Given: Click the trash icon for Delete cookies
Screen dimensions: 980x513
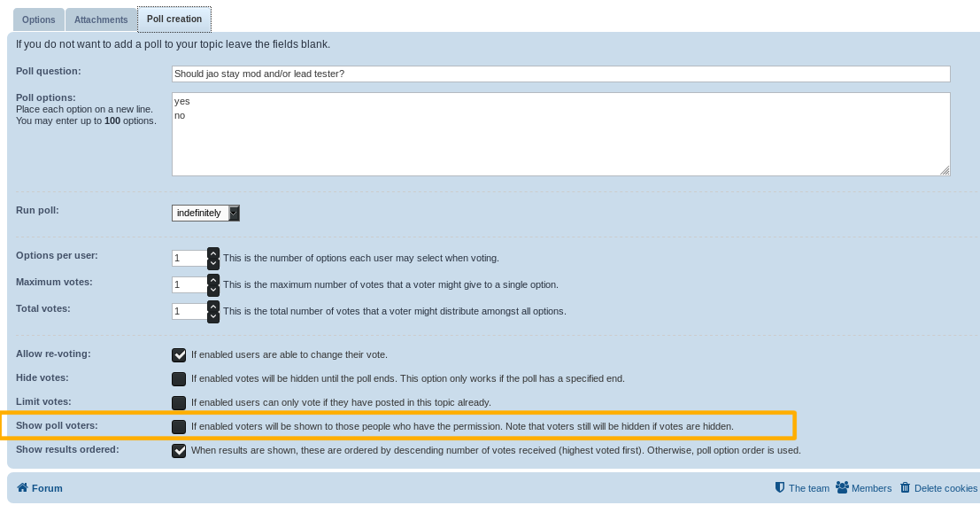Looking at the screenshot, I should pyautogui.click(x=905, y=487).
